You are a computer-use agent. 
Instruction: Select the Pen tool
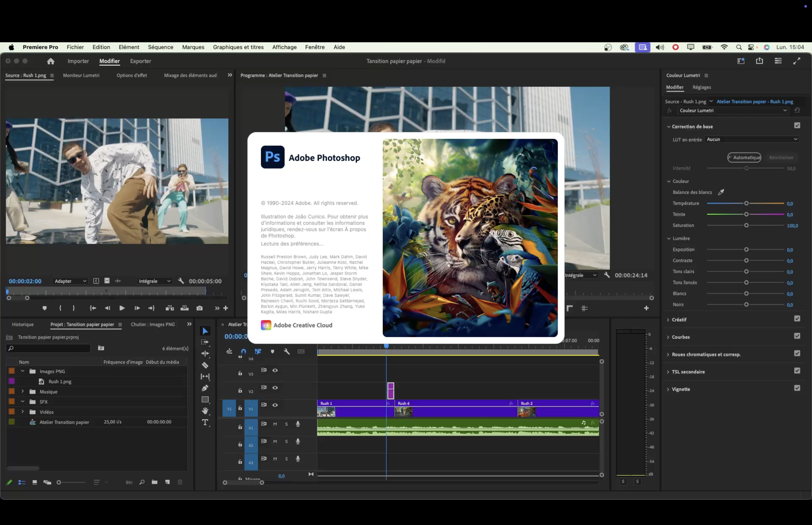pos(205,388)
